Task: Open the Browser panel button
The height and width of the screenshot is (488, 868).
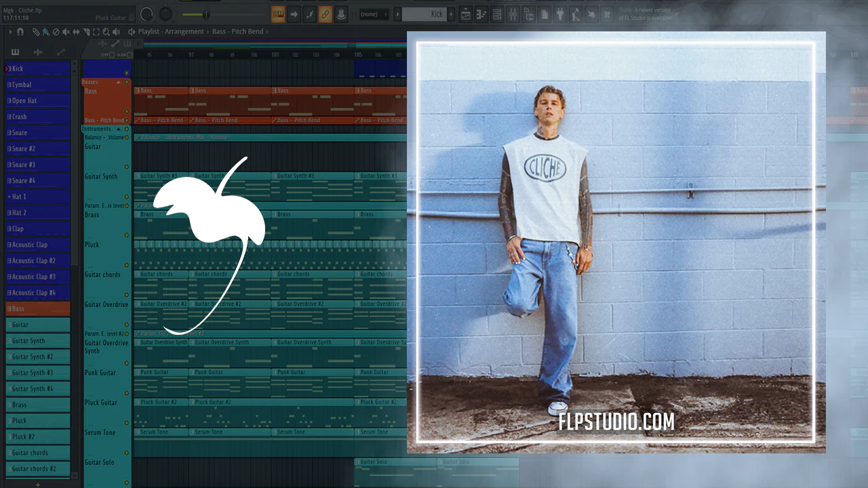Action: tap(529, 14)
